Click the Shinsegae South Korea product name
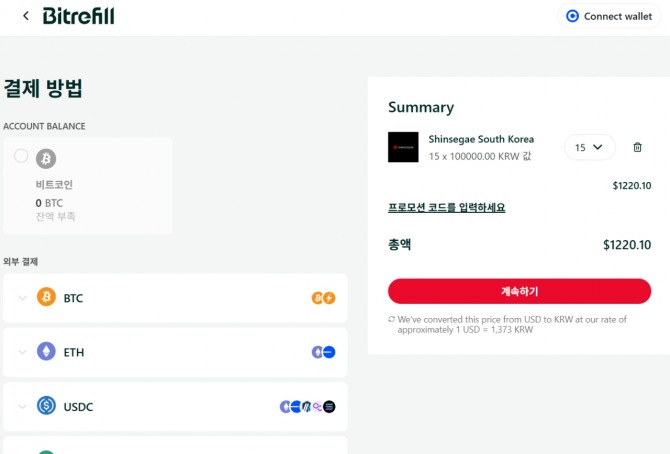Viewport: 670px width, 454px height. coord(481,139)
